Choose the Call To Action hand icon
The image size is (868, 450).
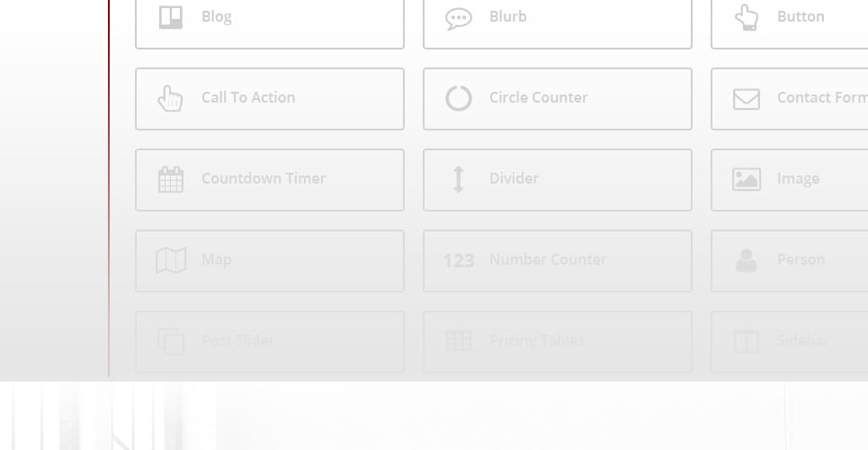(x=170, y=98)
